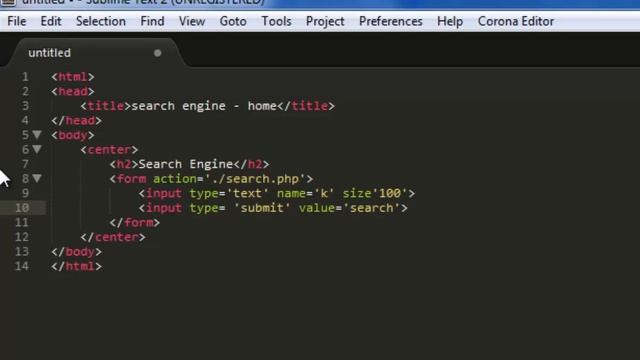Click the './search.php' action value
This screenshot has height=360, width=640.
(255, 179)
